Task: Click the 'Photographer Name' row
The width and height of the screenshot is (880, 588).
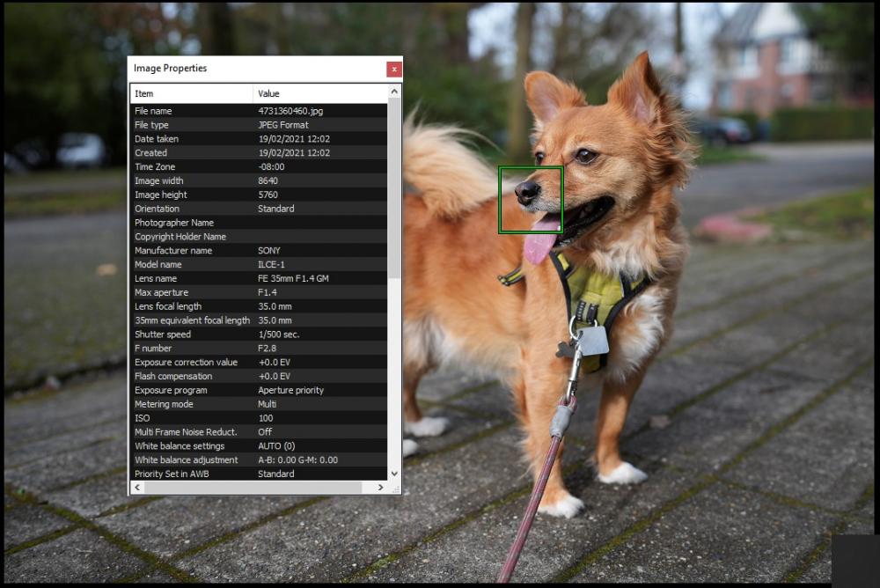Action: click(259, 223)
